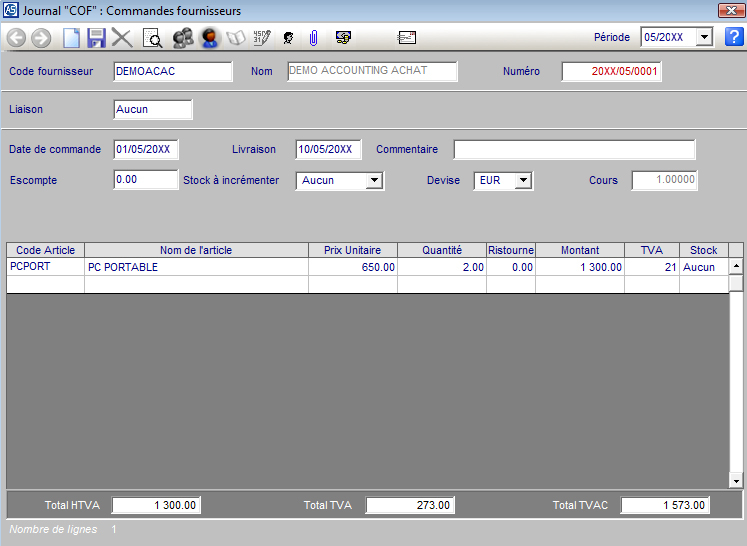Click the Code Article column header
Image resolution: width=747 pixels, height=546 pixels.
pyautogui.click(x=46, y=250)
